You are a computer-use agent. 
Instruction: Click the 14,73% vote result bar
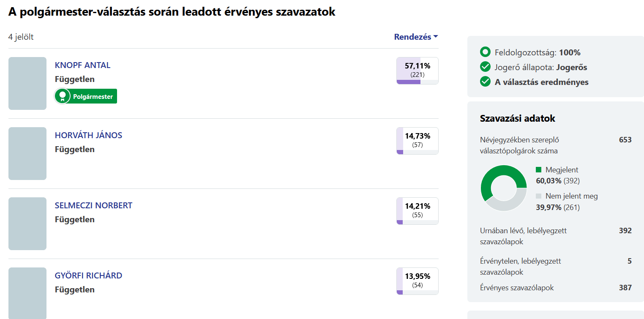417,141
